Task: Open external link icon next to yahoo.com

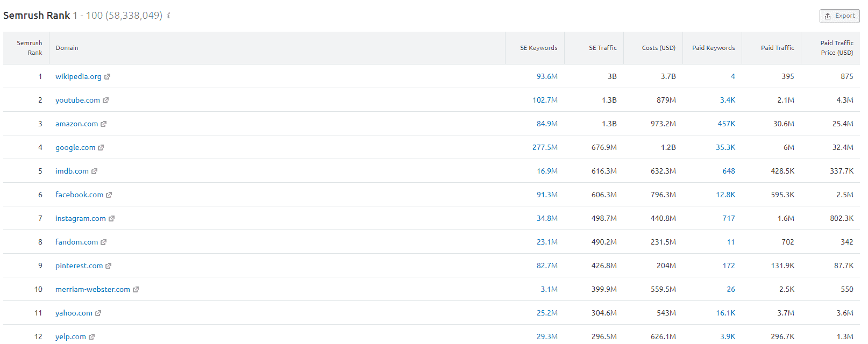Action: (x=98, y=313)
